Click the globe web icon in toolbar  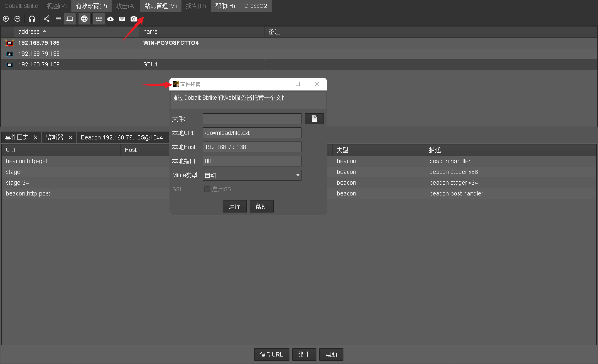84,19
